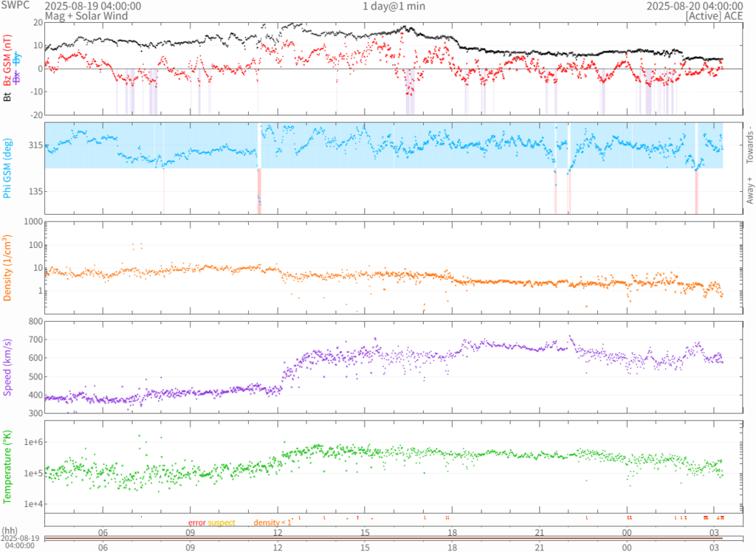Click the yellow suspect legend label
The height and width of the screenshot is (552, 756).
221,522
